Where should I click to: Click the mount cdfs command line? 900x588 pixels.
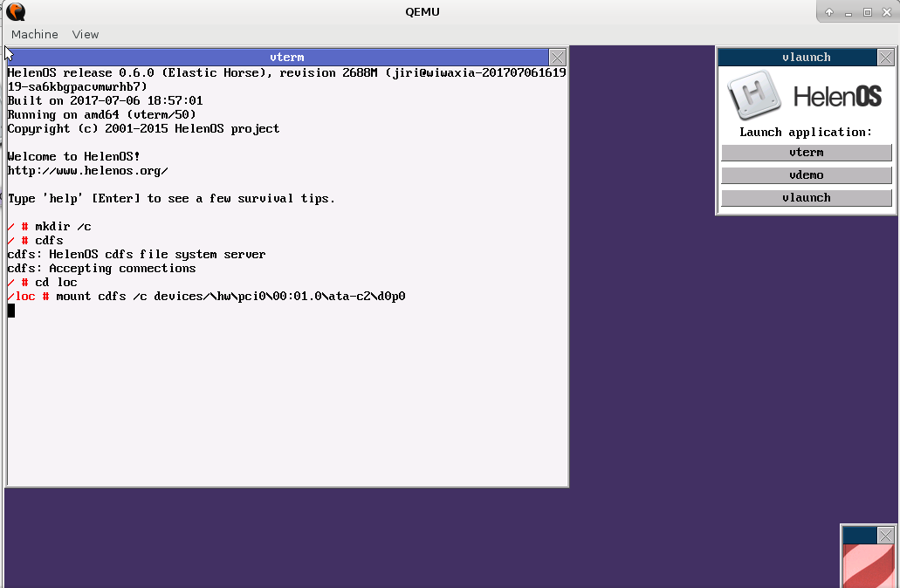click(207, 297)
